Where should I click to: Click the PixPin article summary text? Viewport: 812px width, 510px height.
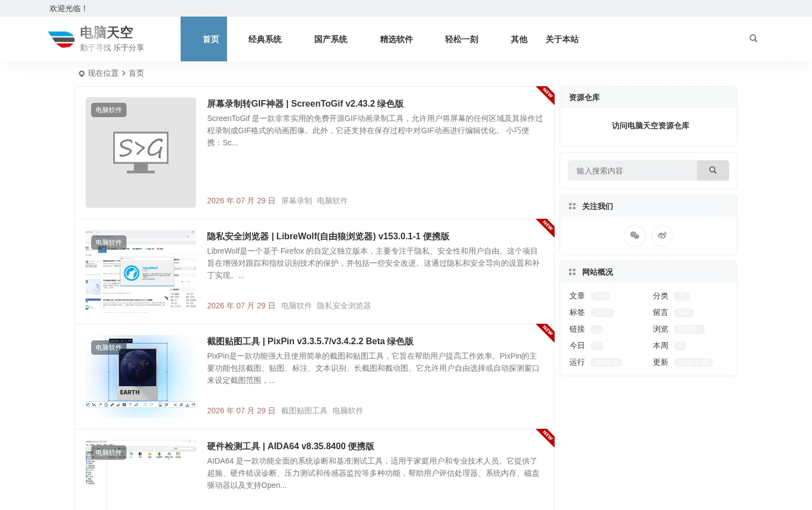[x=373, y=368]
